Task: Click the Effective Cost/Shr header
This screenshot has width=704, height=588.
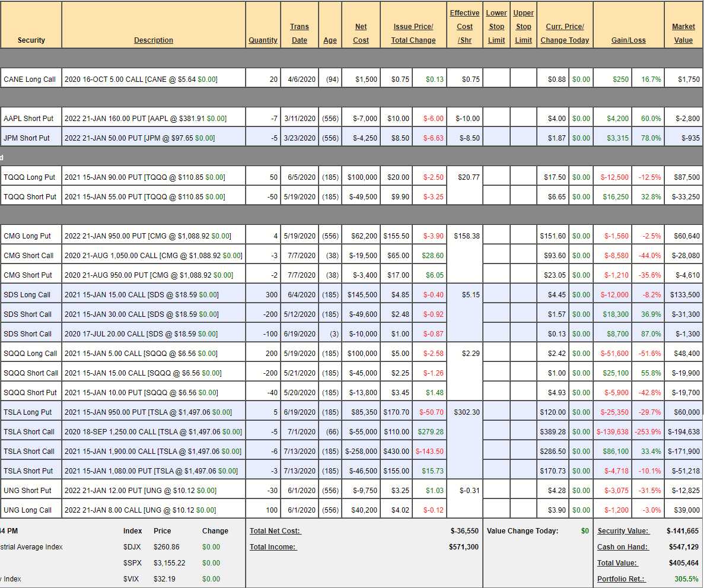Action: [x=464, y=27]
